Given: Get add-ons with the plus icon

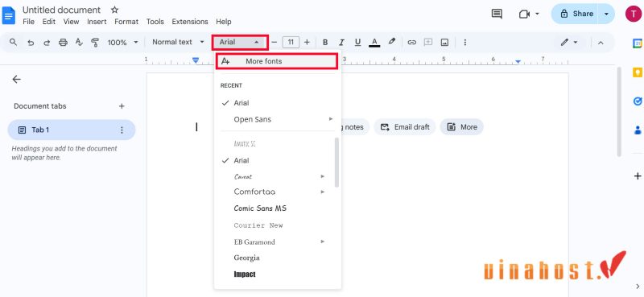Looking at the screenshot, I should pos(638,176).
